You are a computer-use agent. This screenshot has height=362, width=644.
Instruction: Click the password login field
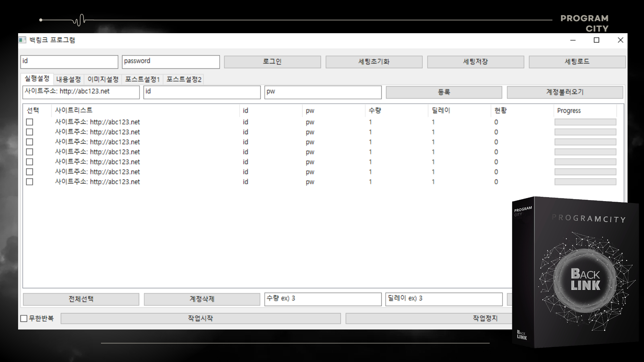171,62
